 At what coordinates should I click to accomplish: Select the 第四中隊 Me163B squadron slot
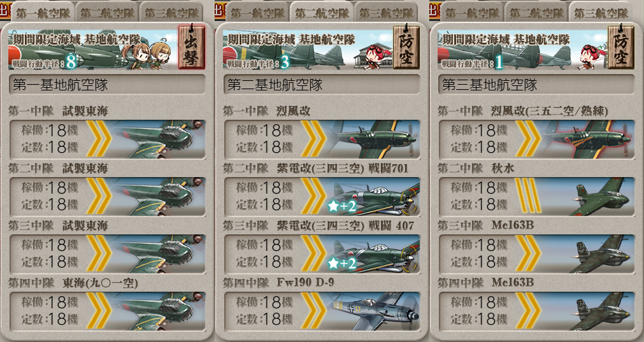point(536,311)
